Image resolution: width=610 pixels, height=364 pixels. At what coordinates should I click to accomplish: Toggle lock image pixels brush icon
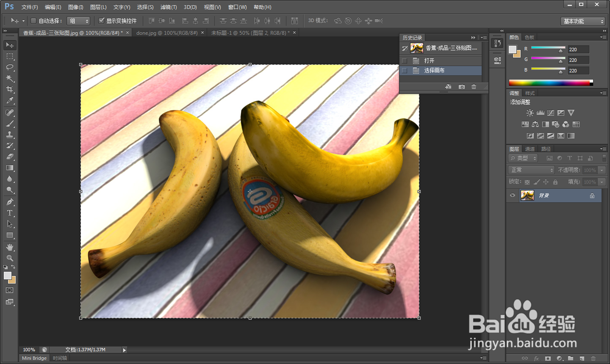point(536,182)
